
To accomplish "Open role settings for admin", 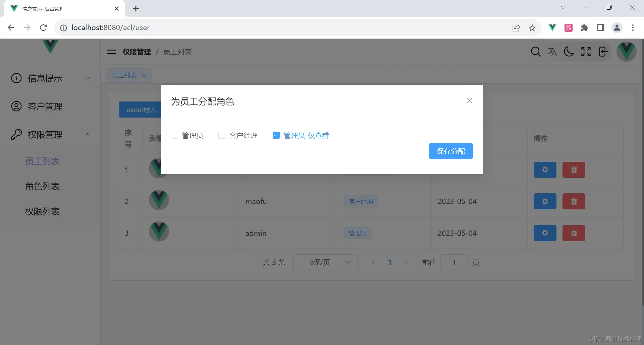I will click(x=545, y=233).
